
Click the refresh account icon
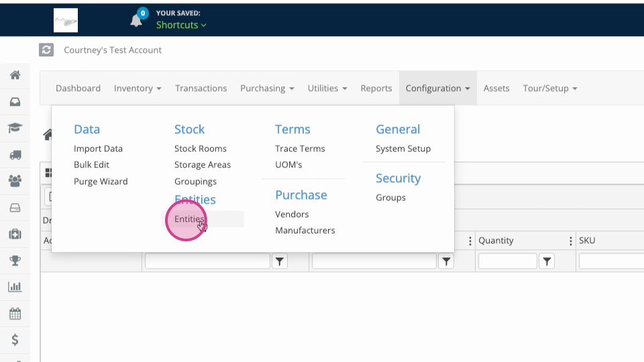pyautogui.click(x=46, y=50)
